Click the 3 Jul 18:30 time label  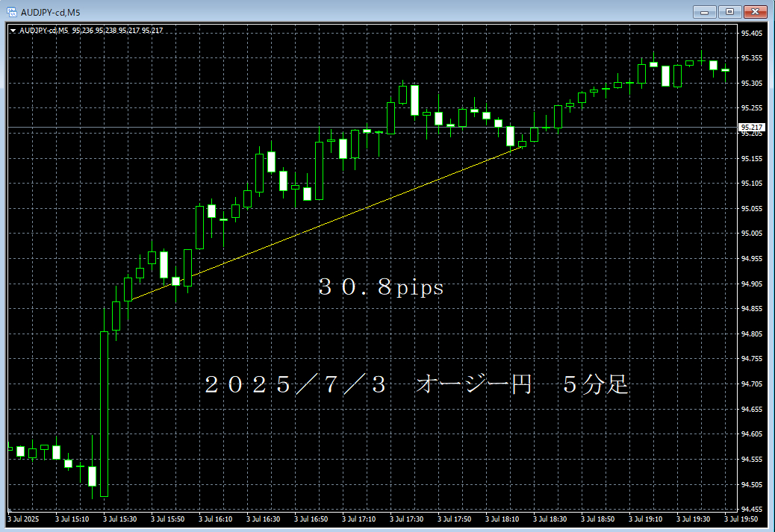(550, 519)
